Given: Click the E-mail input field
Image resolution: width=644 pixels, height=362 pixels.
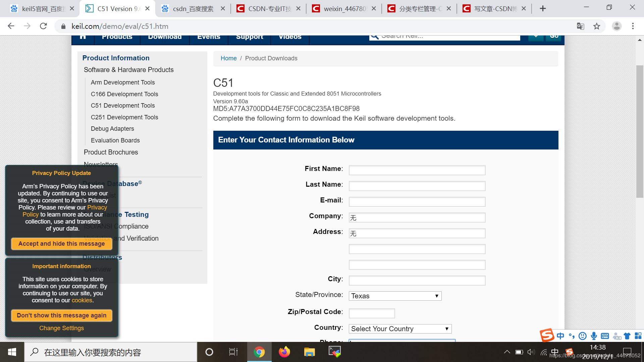Looking at the screenshot, I should [417, 202].
